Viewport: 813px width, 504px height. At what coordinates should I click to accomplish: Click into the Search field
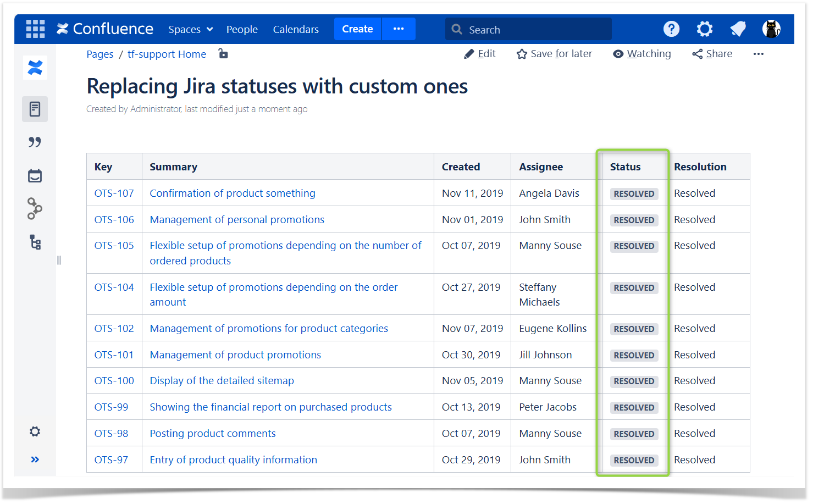528,30
